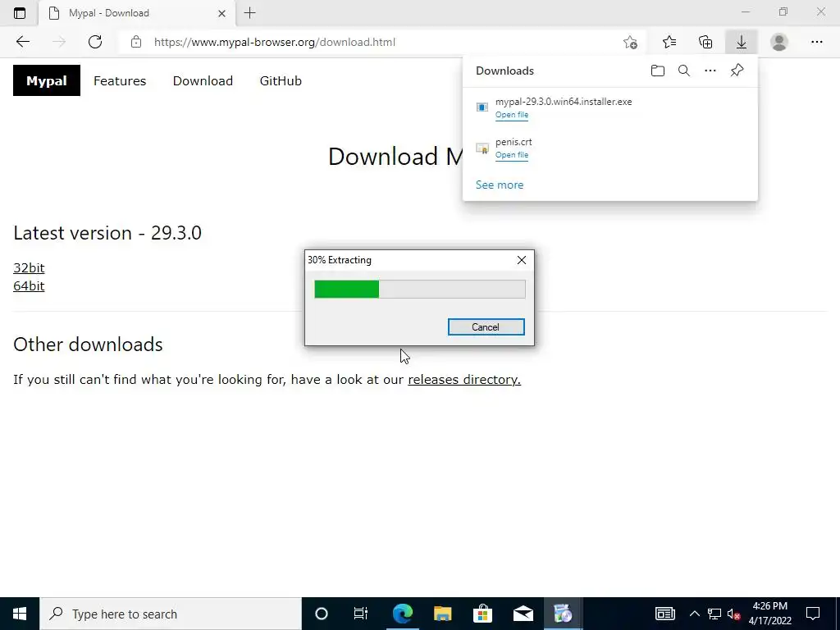Open the Features page

[120, 81]
